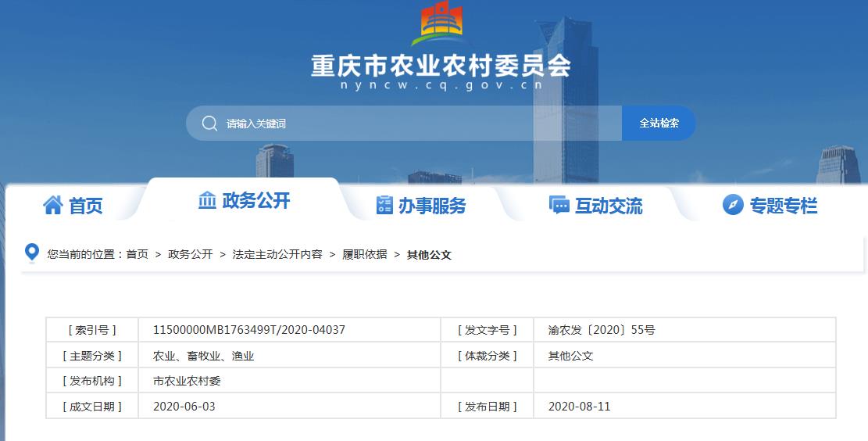Click the index number 11500000MB1763499T/2020-04037

click(248, 330)
